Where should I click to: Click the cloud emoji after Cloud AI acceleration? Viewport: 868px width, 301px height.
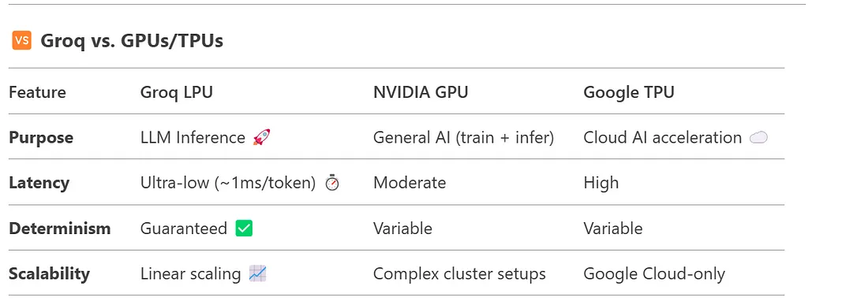coord(758,138)
